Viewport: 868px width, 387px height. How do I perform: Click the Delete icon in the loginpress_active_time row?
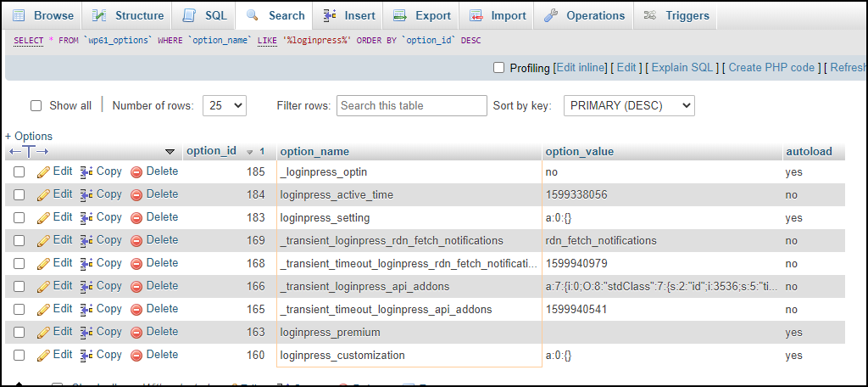(136, 194)
